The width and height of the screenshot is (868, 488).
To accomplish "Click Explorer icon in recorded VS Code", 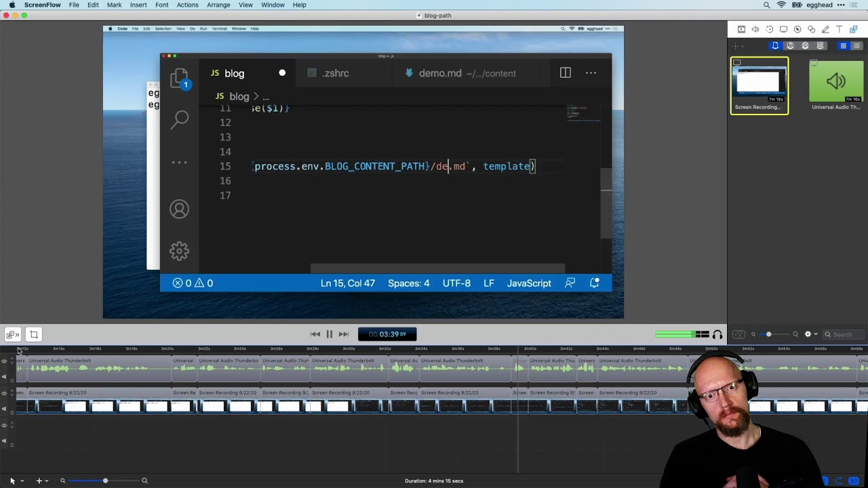I will click(179, 79).
